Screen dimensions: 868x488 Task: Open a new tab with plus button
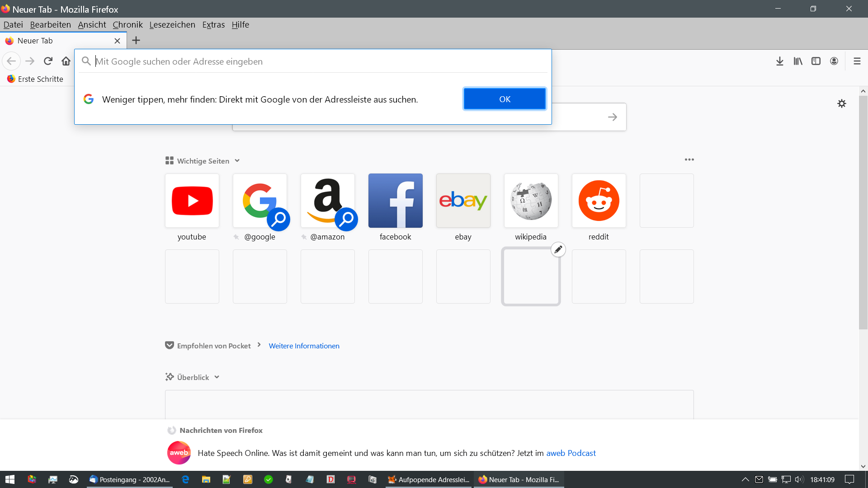pyautogui.click(x=136, y=41)
